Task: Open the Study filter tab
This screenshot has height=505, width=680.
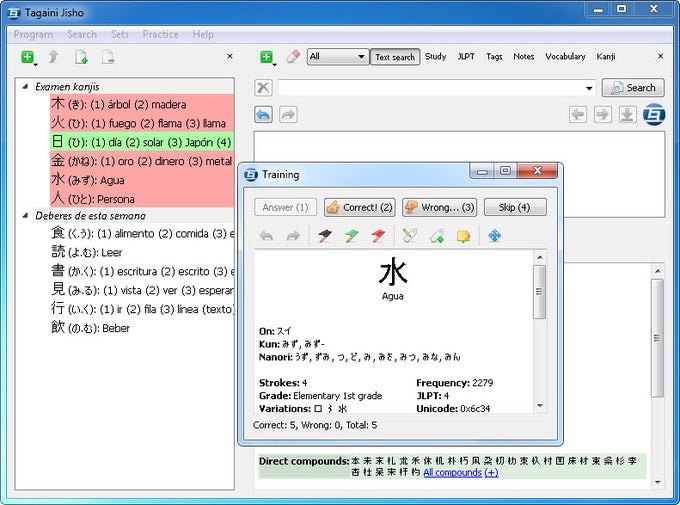Action: (435, 56)
